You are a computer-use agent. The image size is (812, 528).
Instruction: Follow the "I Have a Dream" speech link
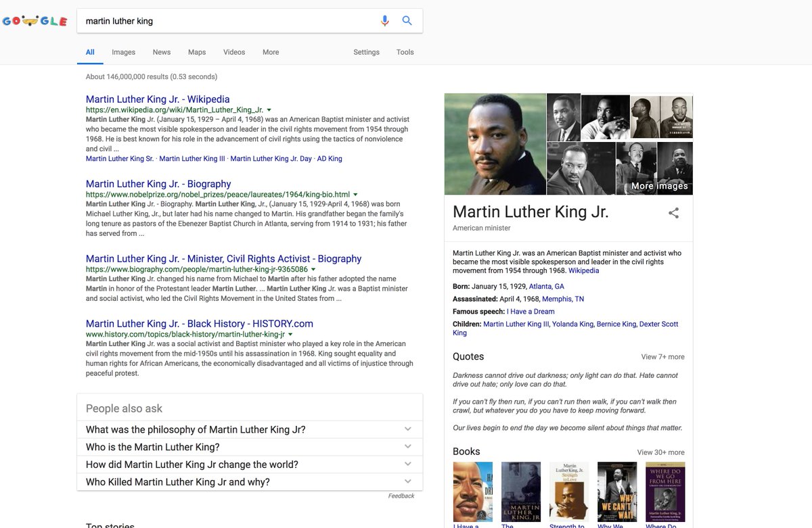531,312
